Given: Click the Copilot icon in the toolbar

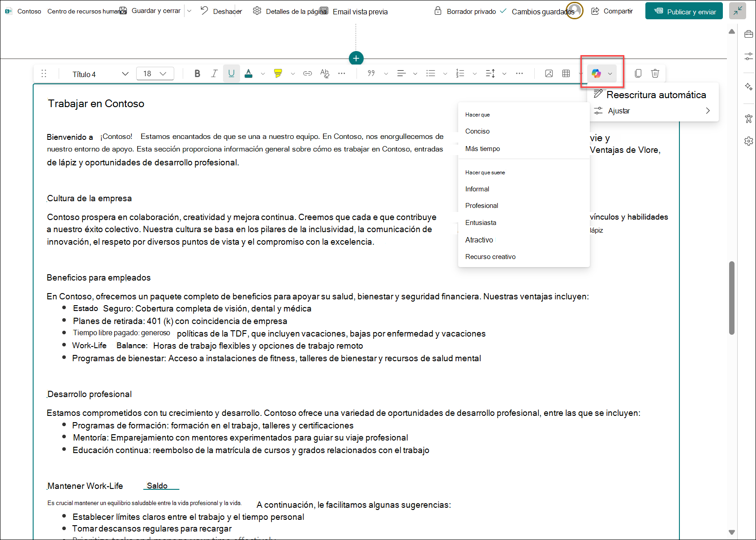Looking at the screenshot, I should click(x=596, y=73).
